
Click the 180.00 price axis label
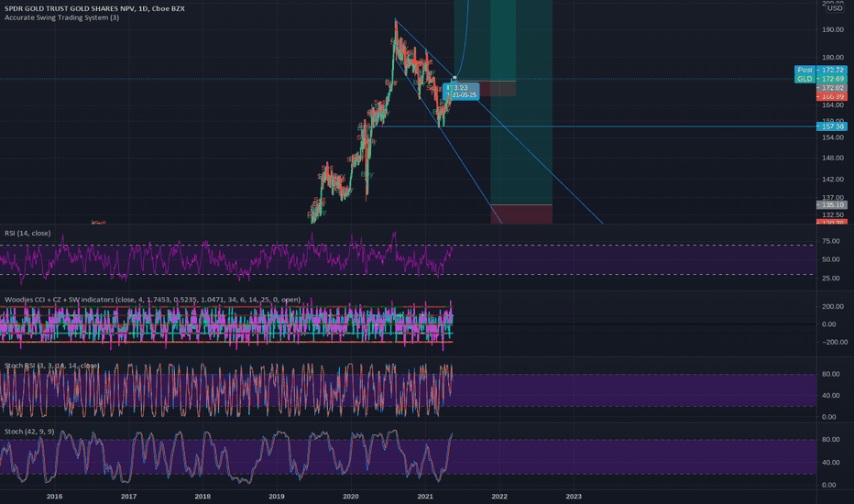pyautogui.click(x=833, y=57)
